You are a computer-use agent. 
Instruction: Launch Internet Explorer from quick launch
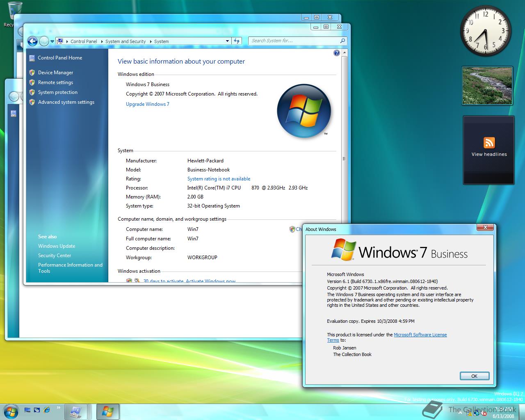[47, 410]
